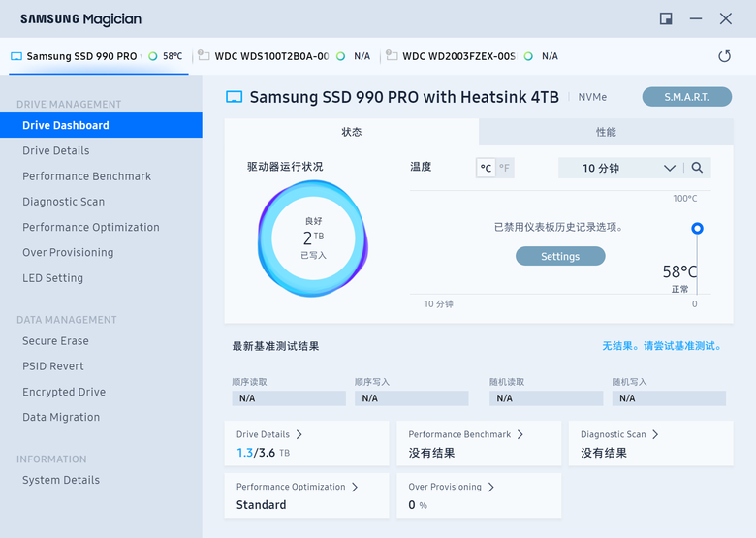The width and height of the screenshot is (756, 538).
Task: Open the Performance Optimization card chevron
Action: [x=355, y=487]
